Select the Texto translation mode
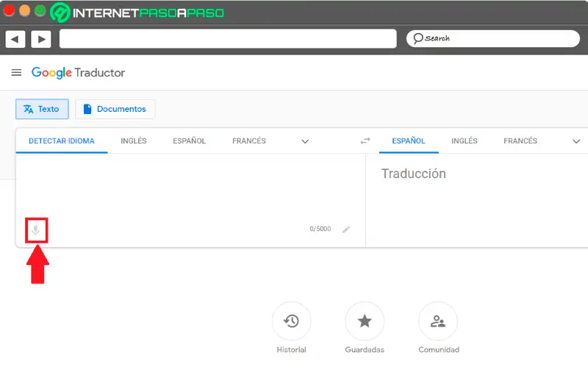The image size is (588, 368). [x=42, y=109]
